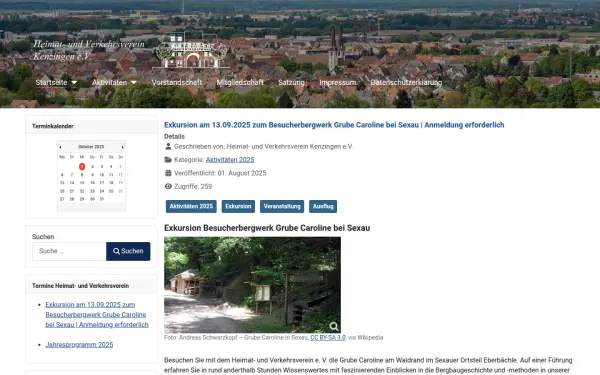Open the blue-linked day 22 in calendar
This screenshot has width=600, height=375.
point(82,191)
